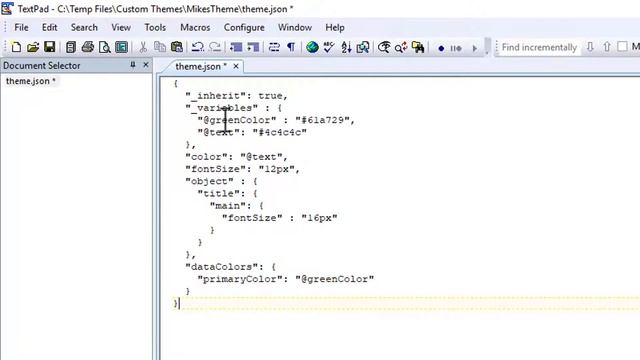Play macro with triangle icon
Viewport: 640px width, 360px height.
click(474, 48)
